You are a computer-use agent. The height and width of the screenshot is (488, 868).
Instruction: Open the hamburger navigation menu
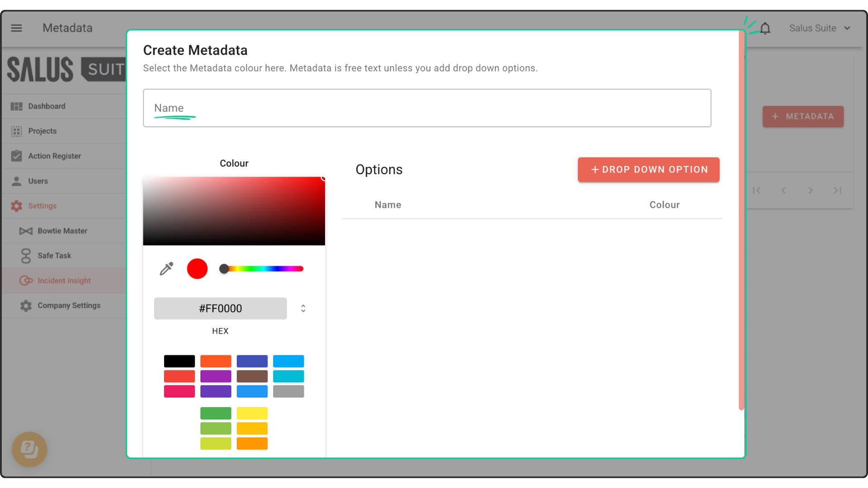16,28
